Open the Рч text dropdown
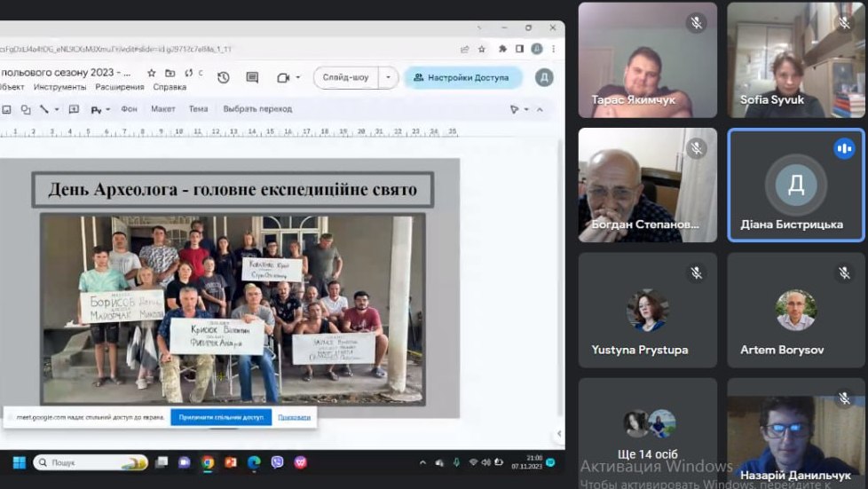The height and width of the screenshot is (489, 868). point(100,110)
